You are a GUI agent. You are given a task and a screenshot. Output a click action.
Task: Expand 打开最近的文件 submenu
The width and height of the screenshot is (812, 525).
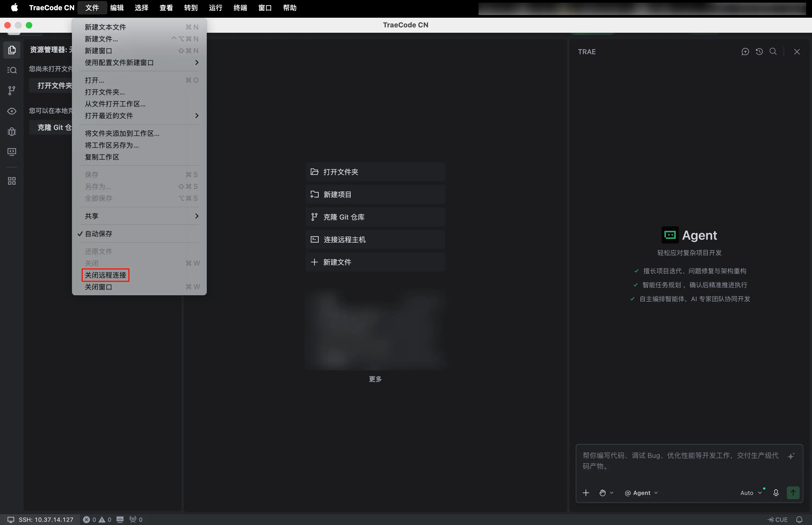[139, 116]
